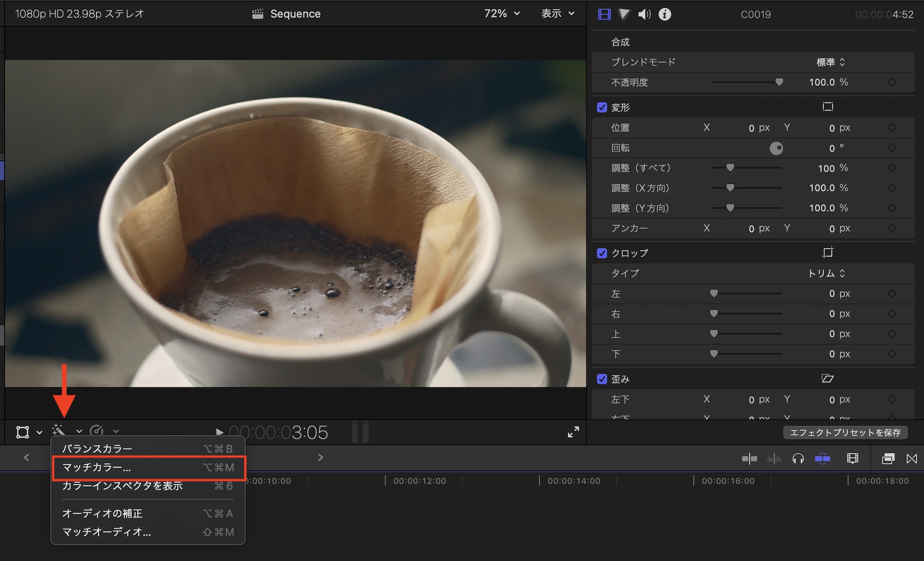Open the 72% zoom level dropdown
Screen dimensions: 924x561
click(x=502, y=14)
